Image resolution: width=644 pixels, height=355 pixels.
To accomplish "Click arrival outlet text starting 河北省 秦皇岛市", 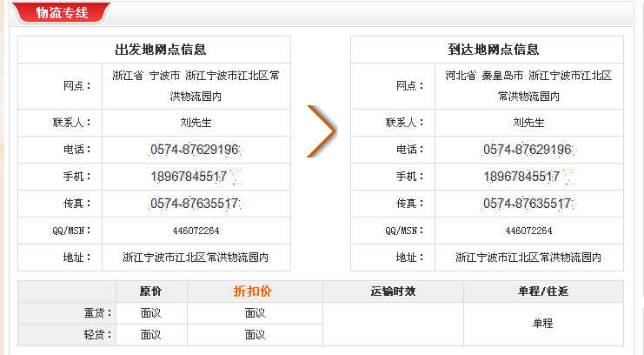I will click(x=528, y=85).
